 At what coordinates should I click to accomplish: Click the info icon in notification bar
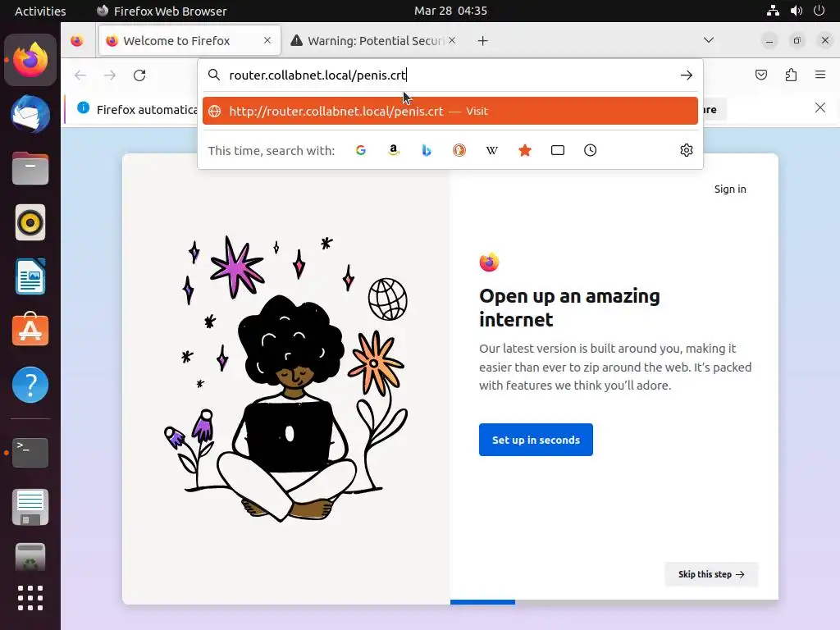[83, 107]
